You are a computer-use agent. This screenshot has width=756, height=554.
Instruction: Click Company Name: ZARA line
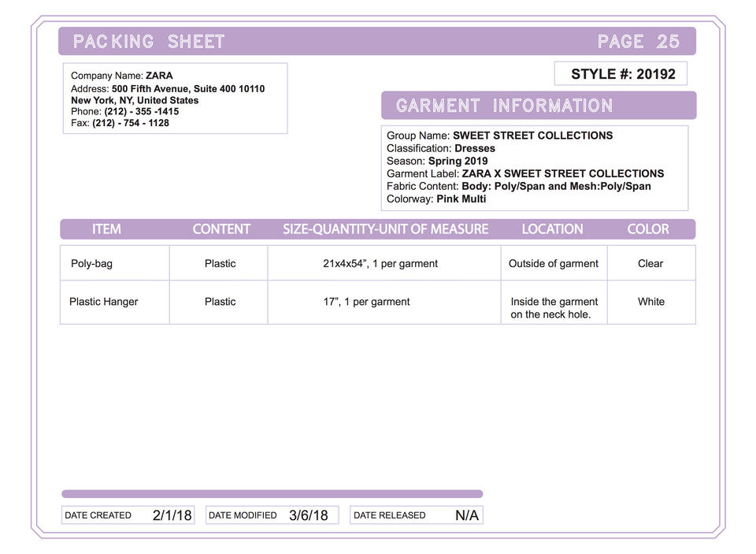coord(121,76)
